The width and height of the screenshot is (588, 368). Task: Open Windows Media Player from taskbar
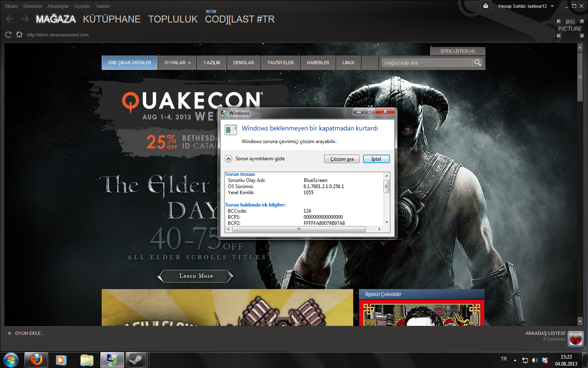(x=61, y=360)
